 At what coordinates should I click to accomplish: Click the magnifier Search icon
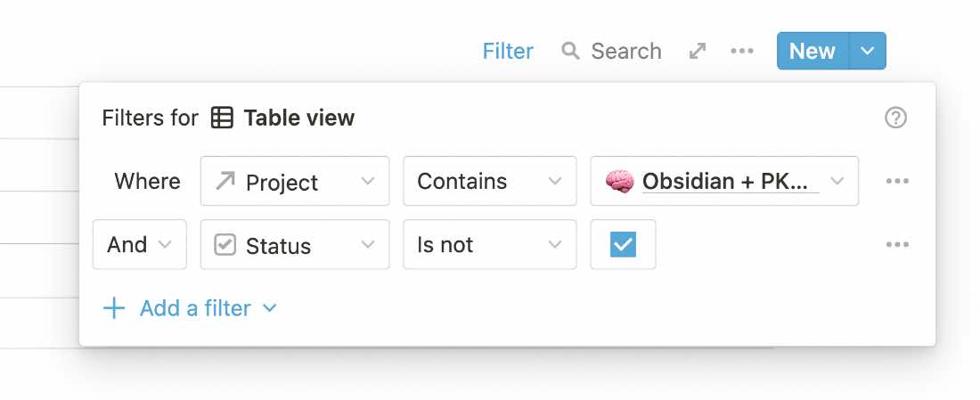pos(570,51)
